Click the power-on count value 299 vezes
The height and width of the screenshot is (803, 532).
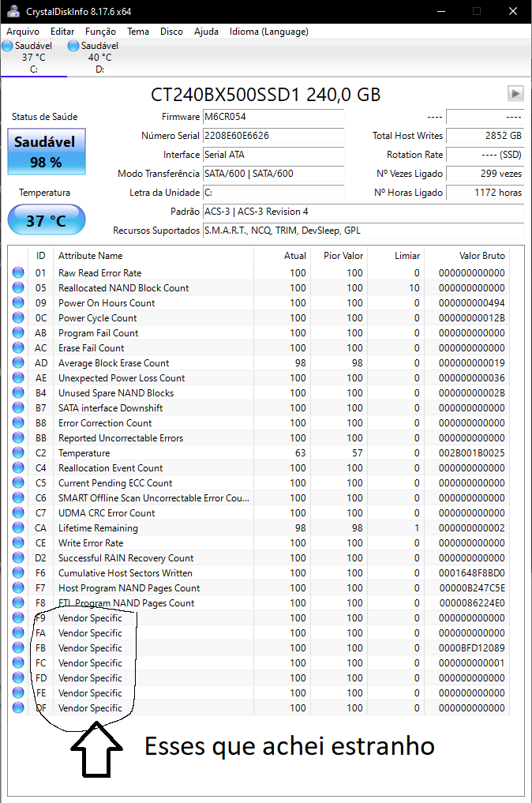485,174
